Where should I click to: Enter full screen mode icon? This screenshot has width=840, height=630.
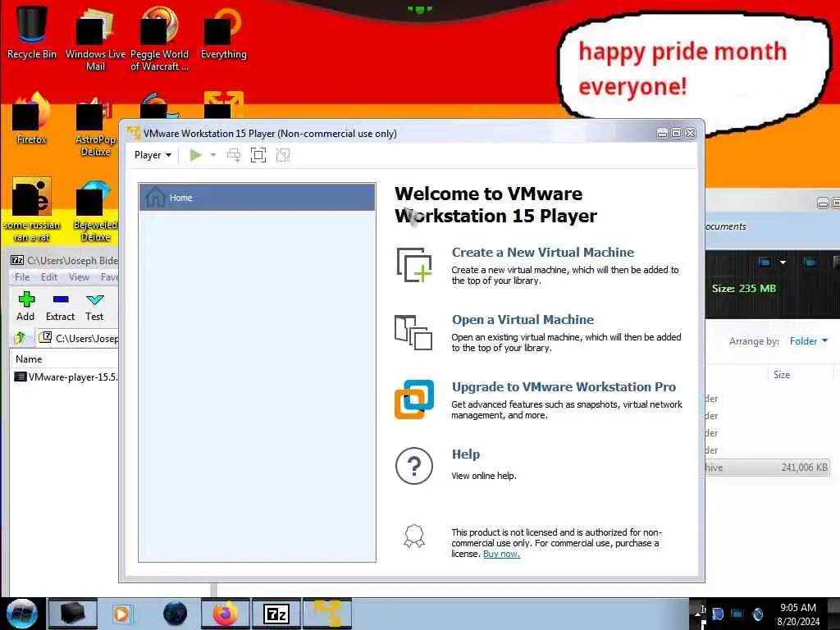pyautogui.click(x=258, y=155)
